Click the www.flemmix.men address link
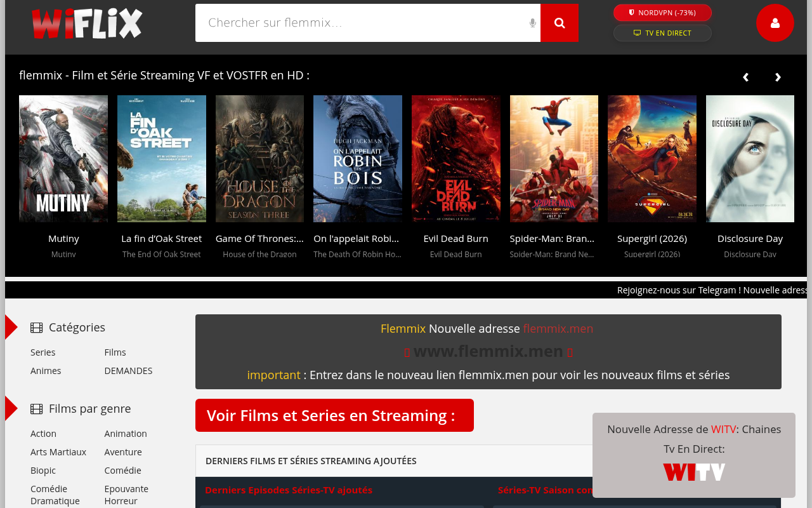This screenshot has width=812, height=508. [488, 351]
